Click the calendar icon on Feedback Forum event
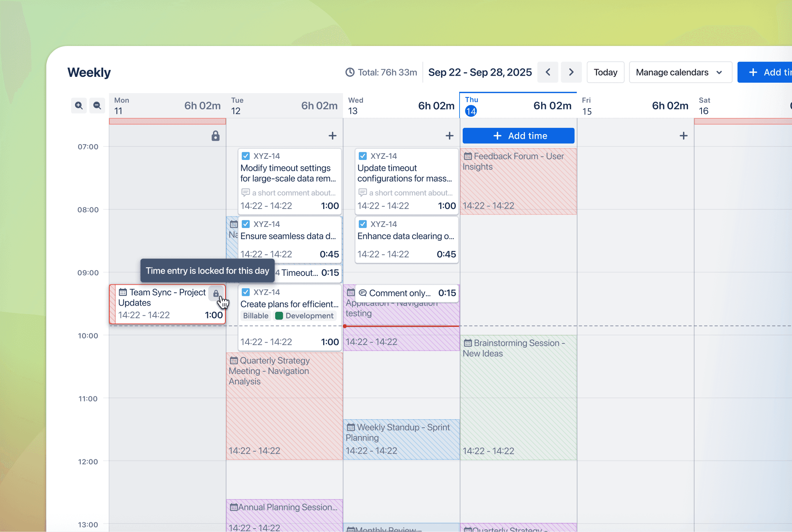Screen dimensions: 792x532 tap(468, 156)
